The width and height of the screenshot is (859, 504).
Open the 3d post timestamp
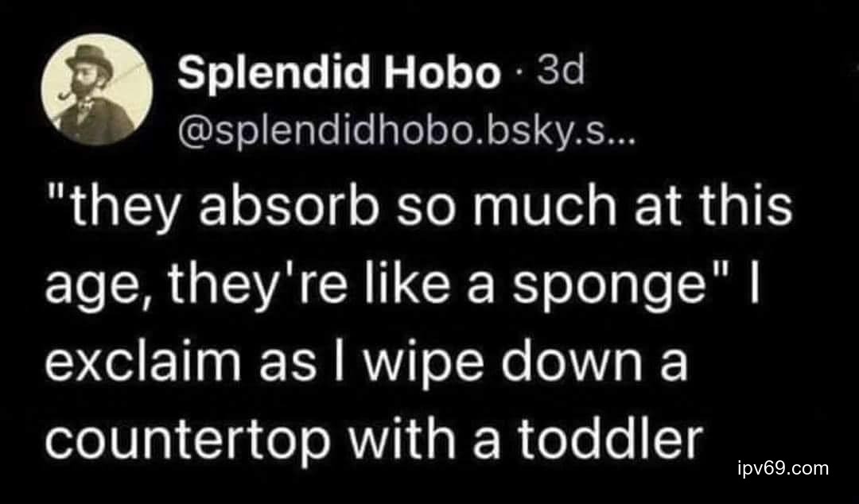click(x=561, y=74)
